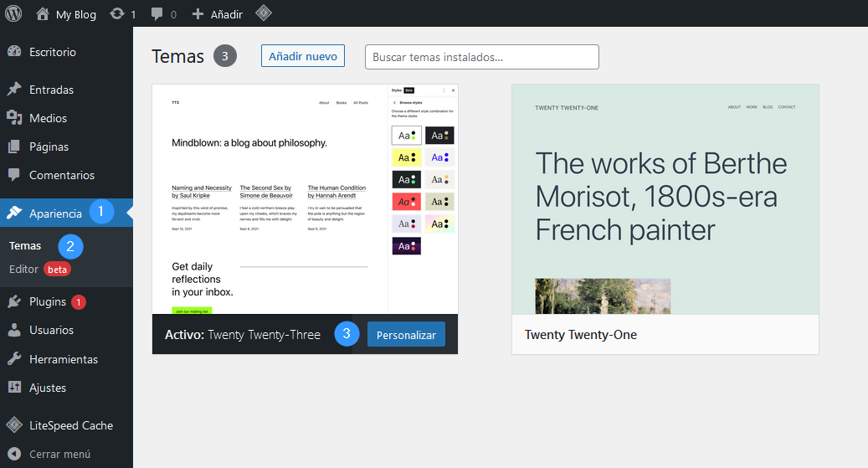This screenshot has width=868, height=468.
Task: Click the Plugins update badge showing 1
Action: [x=79, y=302]
